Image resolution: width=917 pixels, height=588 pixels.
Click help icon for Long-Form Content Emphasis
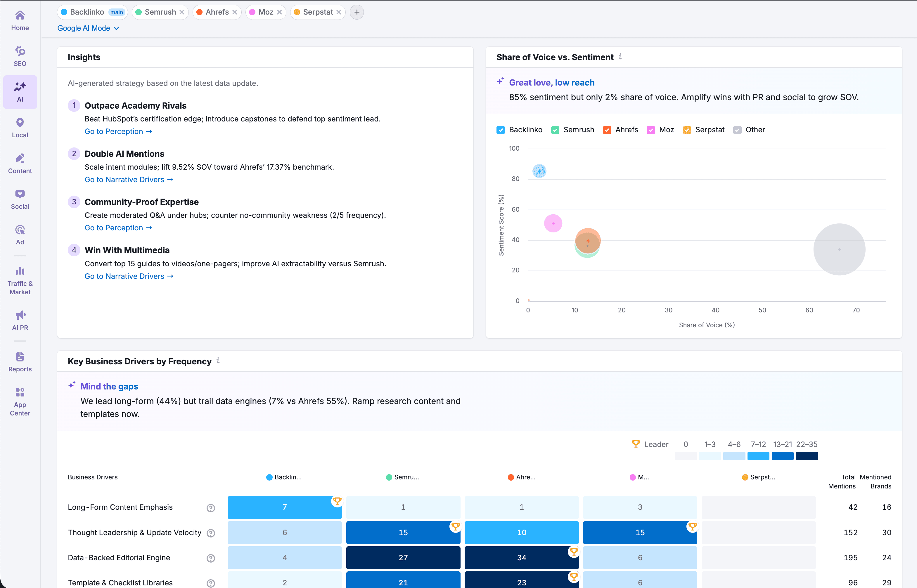tap(210, 508)
